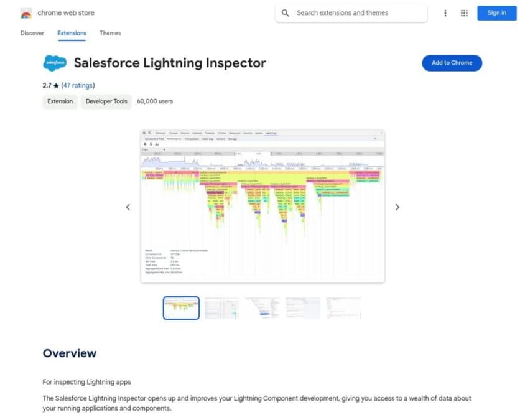Select the first flame chart thumbnail
This screenshot has width=525, height=420.
tap(181, 308)
